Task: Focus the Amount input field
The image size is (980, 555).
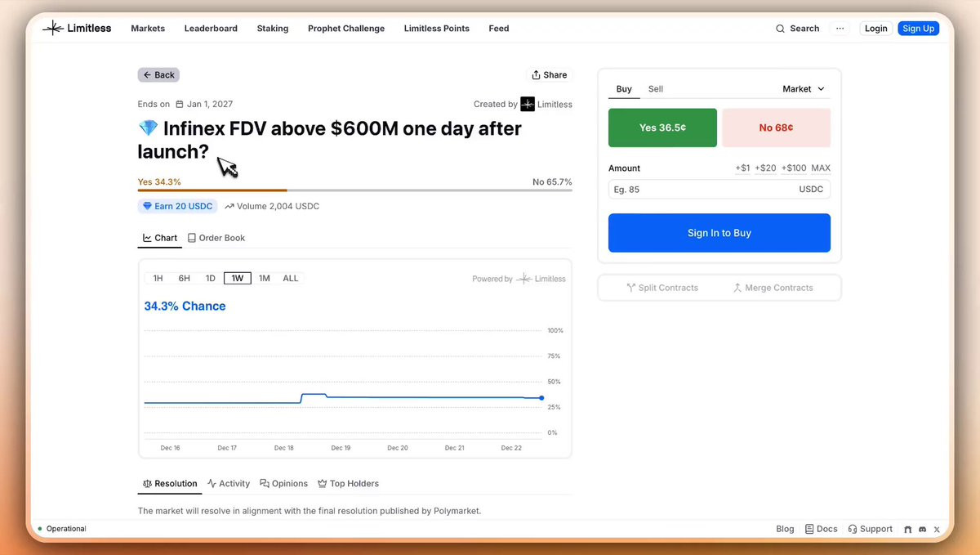Action: pyautogui.click(x=719, y=190)
